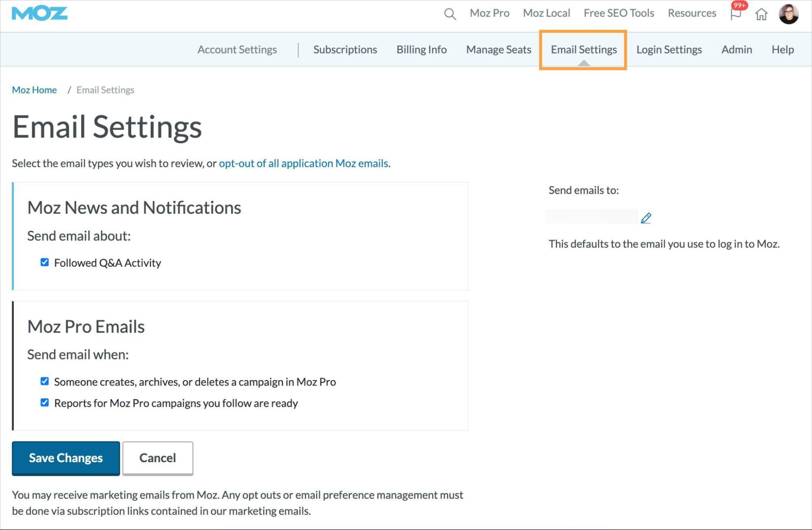Expand the Free SEO Tools menu
Screen dimensions: 812x530
pyautogui.click(x=619, y=13)
